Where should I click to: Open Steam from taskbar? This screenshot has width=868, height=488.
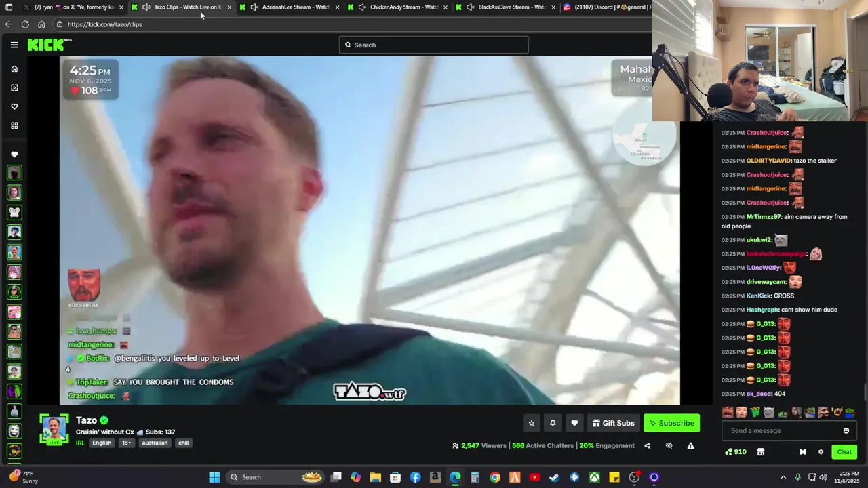pyautogui.click(x=554, y=477)
